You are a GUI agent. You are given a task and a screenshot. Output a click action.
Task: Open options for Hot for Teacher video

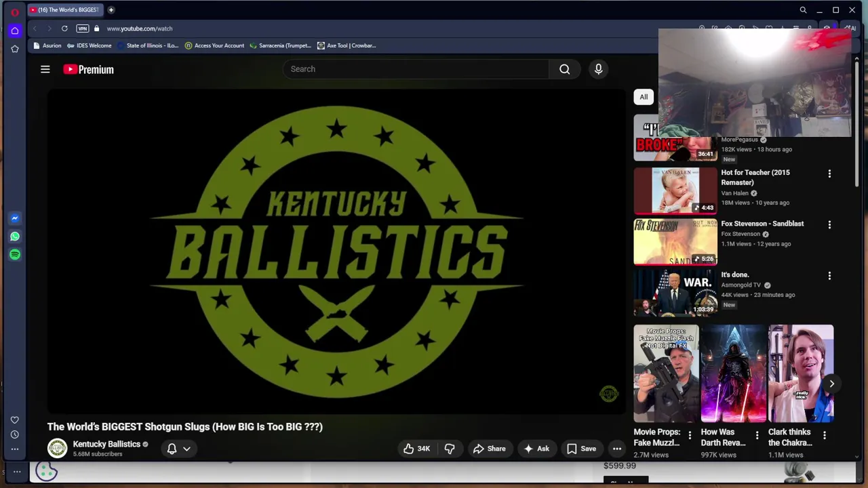pyautogui.click(x=829, y=174)
